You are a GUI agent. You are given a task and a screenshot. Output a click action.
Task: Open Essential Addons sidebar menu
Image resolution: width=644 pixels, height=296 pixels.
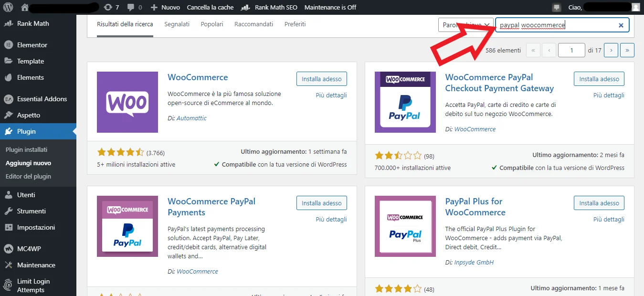(38, 99)
